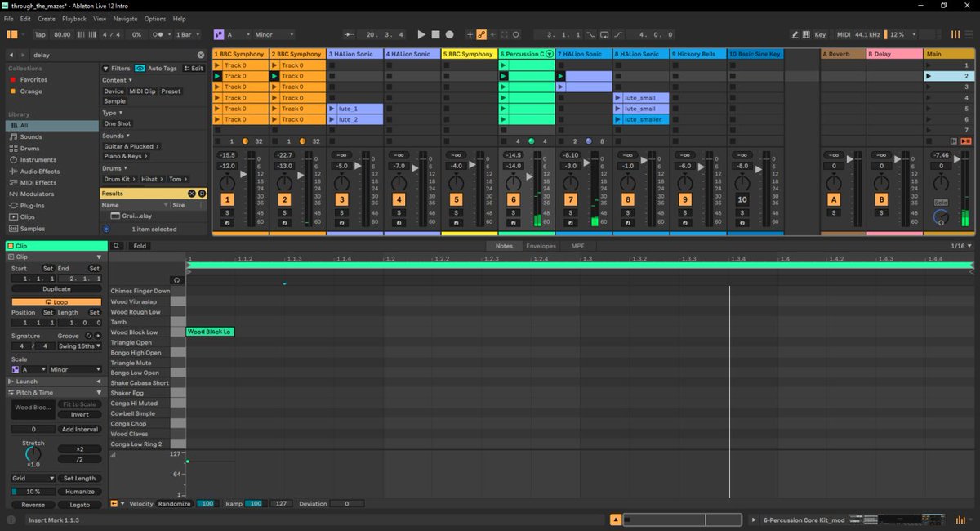Toggle the scale mode icon in top bar
The image size is (980, 531).
218,34
